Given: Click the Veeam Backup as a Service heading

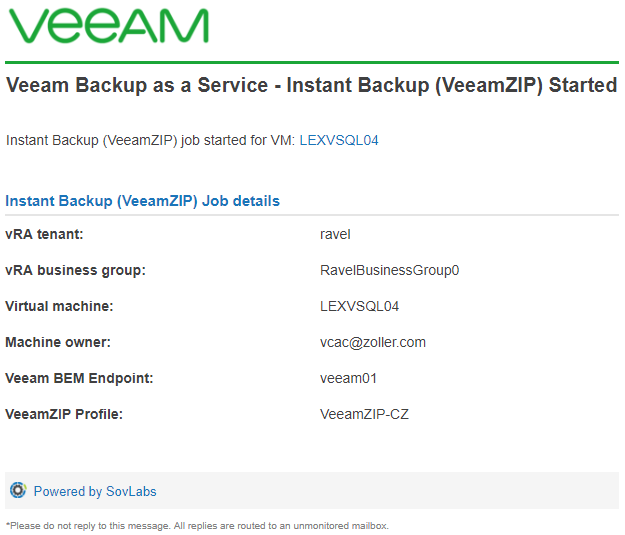Looking at the screenshot, I should pyautogui.click(x=311, y=85).
